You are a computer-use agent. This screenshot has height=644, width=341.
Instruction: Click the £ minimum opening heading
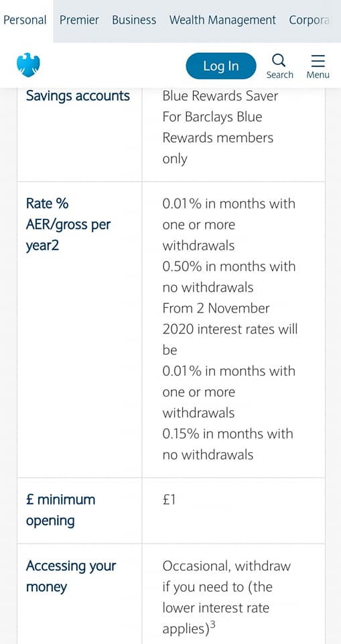tap(61, 510)
